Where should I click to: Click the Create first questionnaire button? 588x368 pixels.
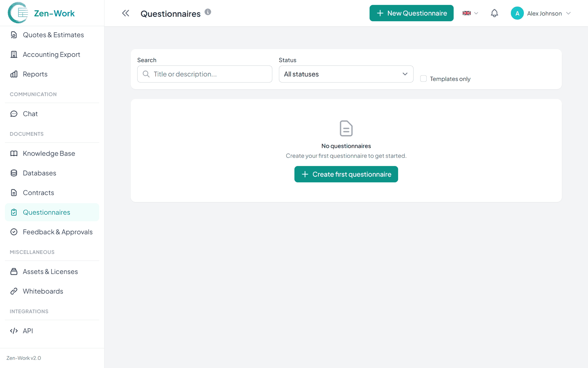346,174
